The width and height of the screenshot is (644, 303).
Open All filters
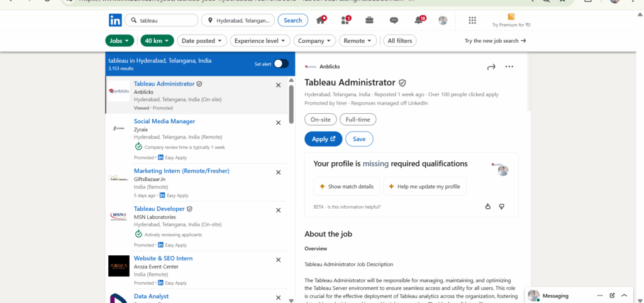[400, 41]
